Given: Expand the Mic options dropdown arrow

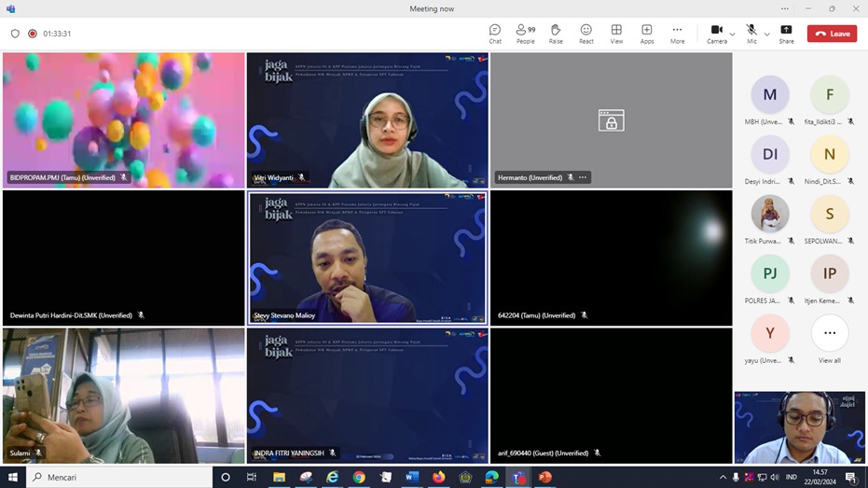Looking at the screenshot, I should (767, 34).
